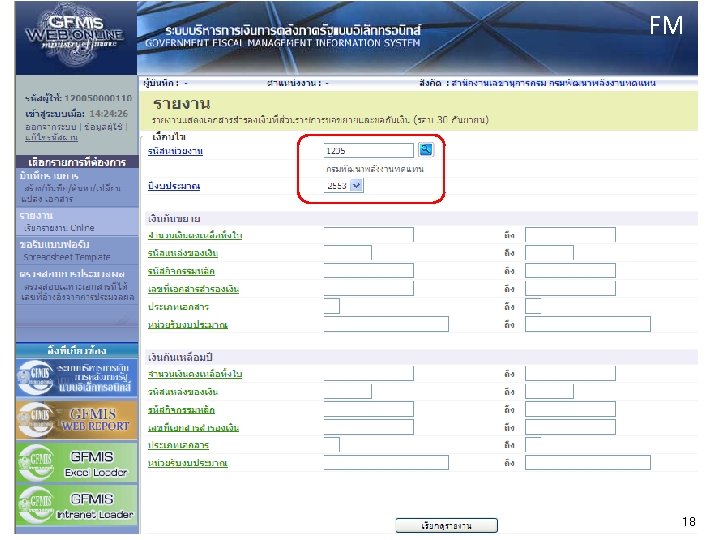Focus รหัสกิจกรรมหลัก from-field under เงินกันเหลื่อมปี
720x540 pixels.
369,409
